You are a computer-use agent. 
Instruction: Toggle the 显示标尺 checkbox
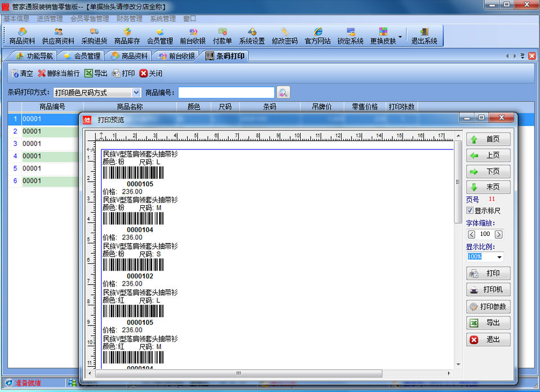point(470,211)
